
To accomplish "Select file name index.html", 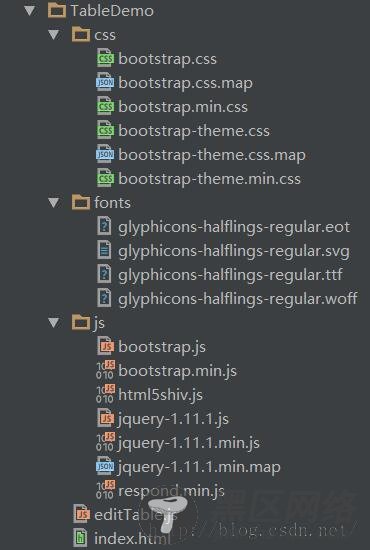I will coord(132,539).
